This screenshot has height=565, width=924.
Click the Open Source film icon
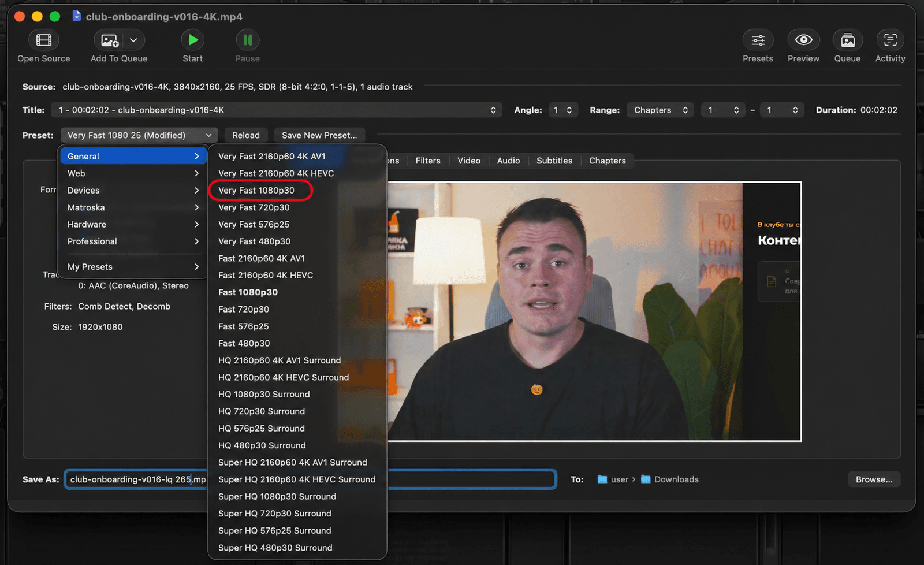coord(44,40)
